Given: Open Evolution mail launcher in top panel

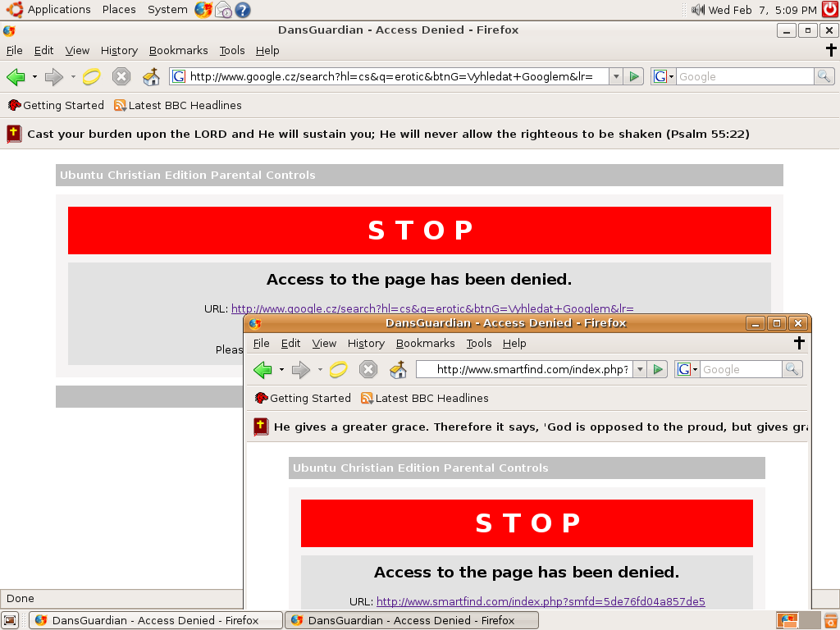Looking at the screenshot, I should [x=223, y=10].
